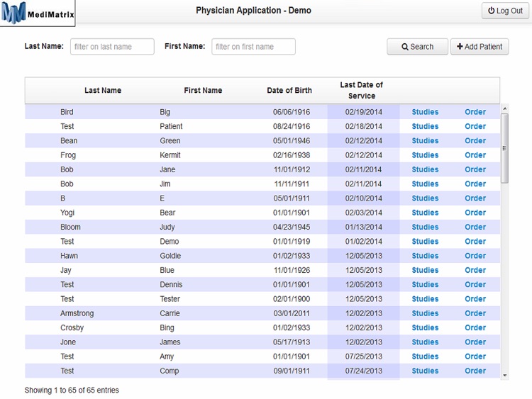The image size is (532, 399).
Task: Open Order for Bird Big
Action: coord(475,112)
